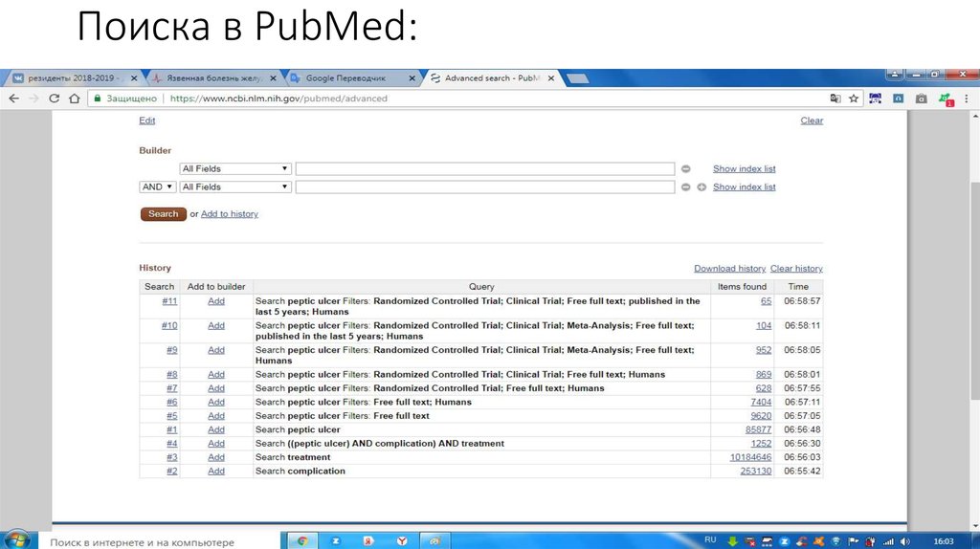Click Add for search #2 complication

coord(216,471)
